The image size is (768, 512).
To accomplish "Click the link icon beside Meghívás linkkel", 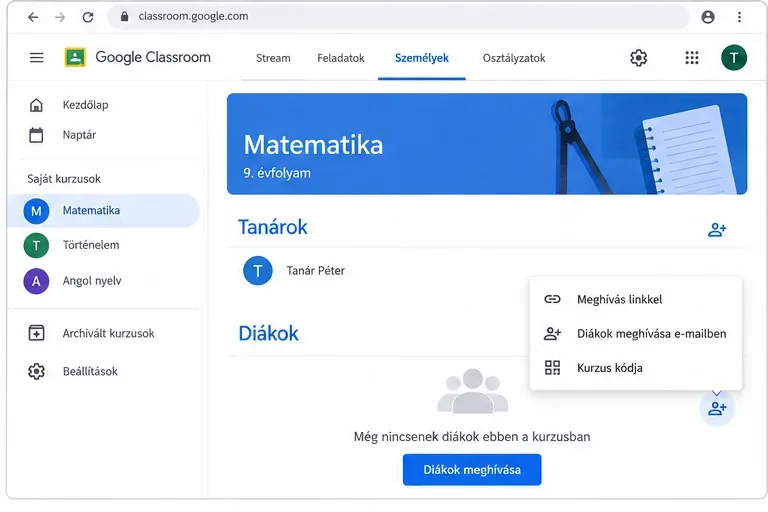I will click(552, 299).
